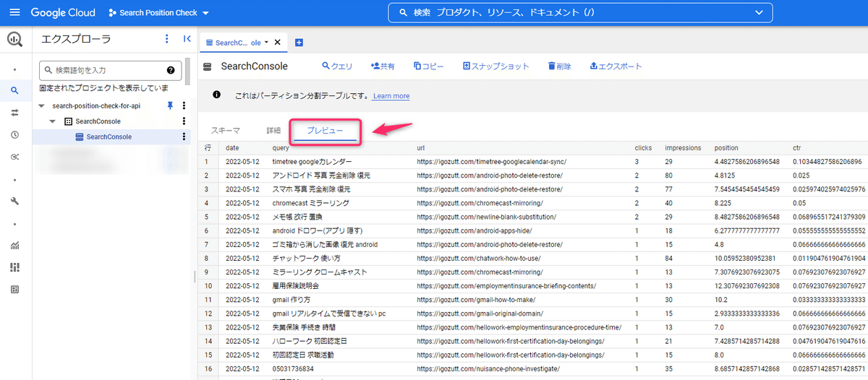This screenshot has width=868, height=380.
Task: Click the Export (エクスポート) button
Action: (x=616, y=66)
